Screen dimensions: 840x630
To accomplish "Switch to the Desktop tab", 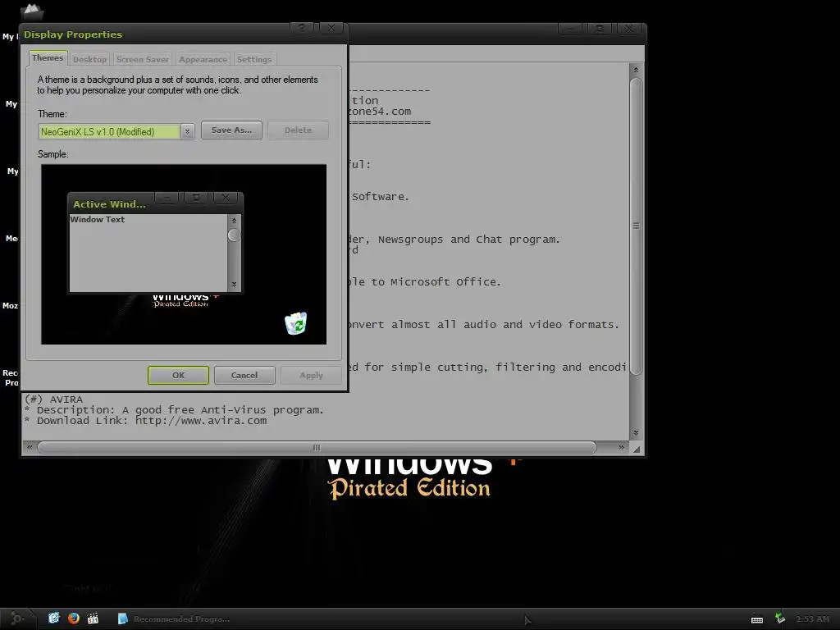I will (89, 59).
